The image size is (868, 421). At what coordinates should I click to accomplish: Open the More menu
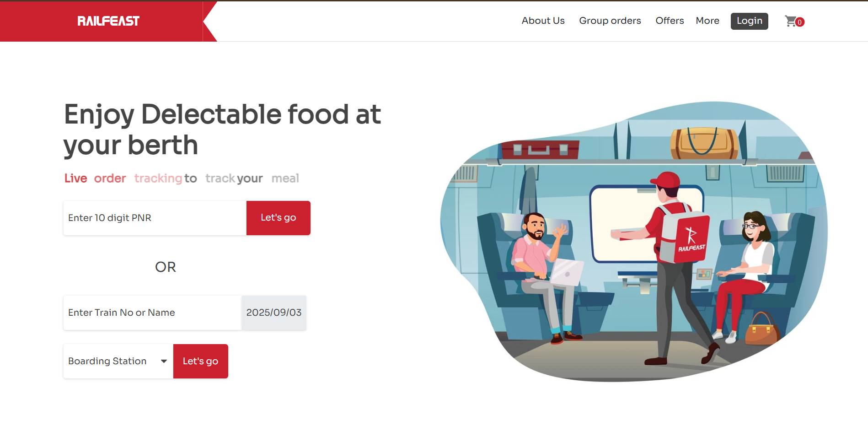(x=707, y=21)
